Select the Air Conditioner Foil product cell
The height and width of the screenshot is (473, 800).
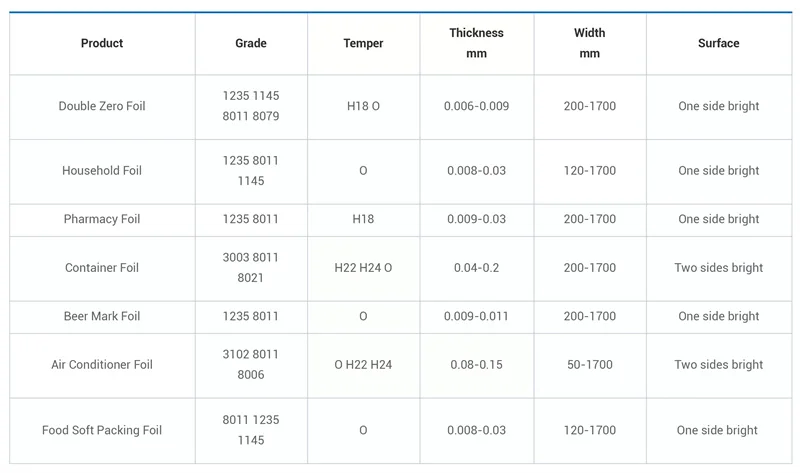click(102, 365)
